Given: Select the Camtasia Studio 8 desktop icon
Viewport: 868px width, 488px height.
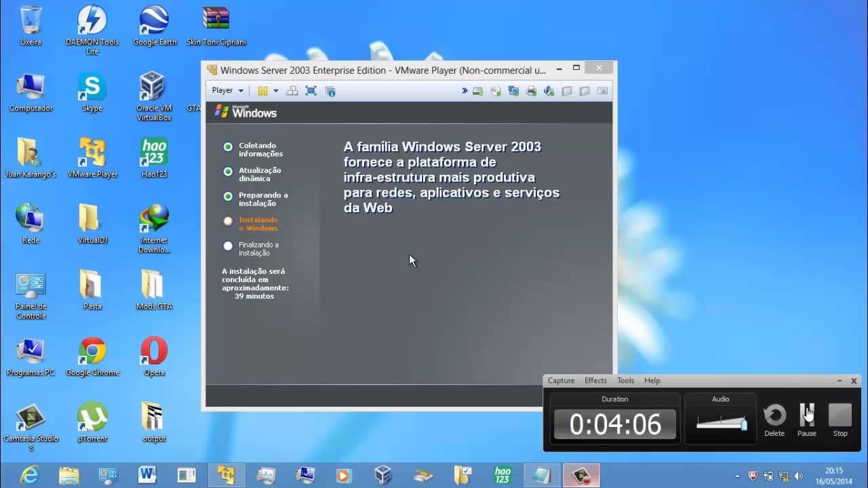Looking at the screenshot, I should pyautogui.click(x=31, y=428).
